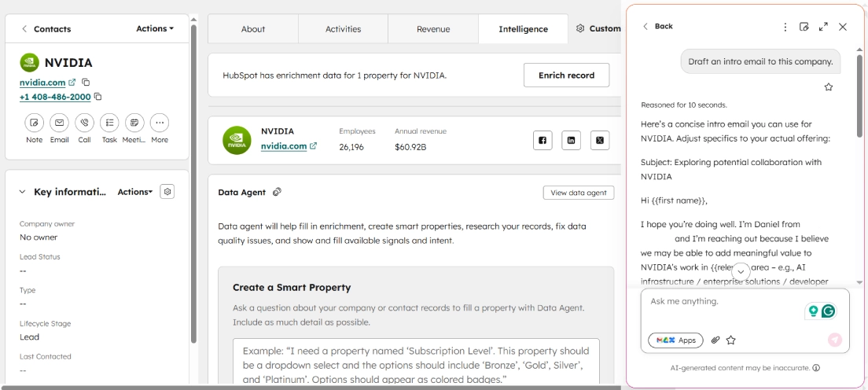The height and width of the screenshot is (390, 868).
Task: Click the Lead Status field
Action: (x=40, y=263)
